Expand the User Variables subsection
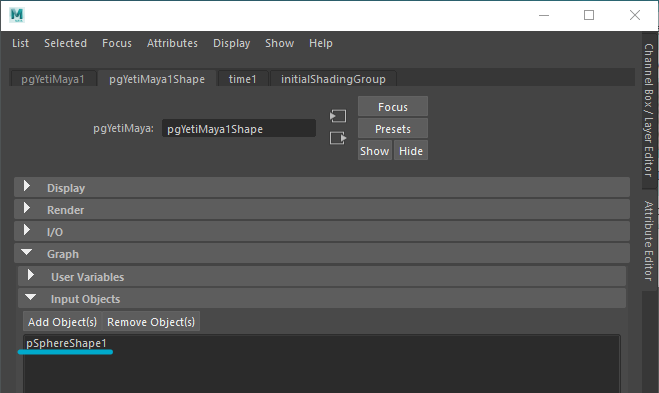The width and height of the screenshot is (659, 393). point(322,276)
